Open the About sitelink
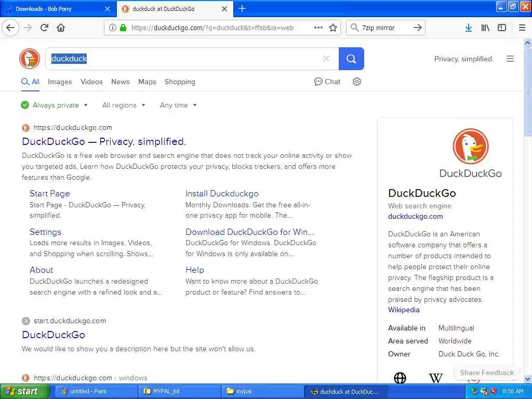The height and width of the screenshot is (399, 532). coord(42,270)
